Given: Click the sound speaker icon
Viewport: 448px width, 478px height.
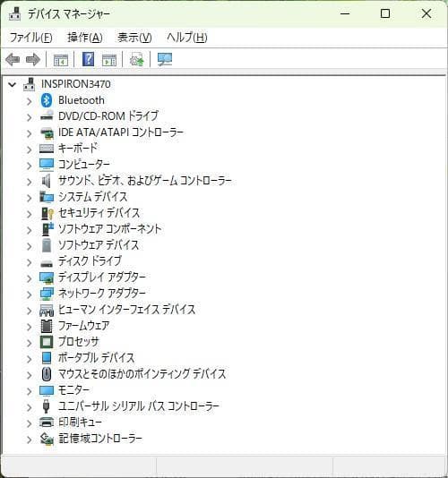Looking at the screenshot, I should [46, 181].
